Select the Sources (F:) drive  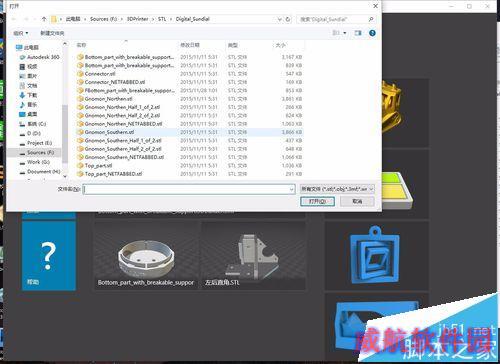[x=37, y=152]
